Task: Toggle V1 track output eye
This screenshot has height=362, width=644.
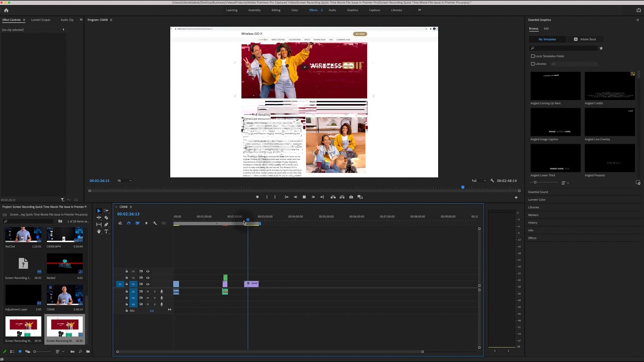Action: (x=147, y=284)
